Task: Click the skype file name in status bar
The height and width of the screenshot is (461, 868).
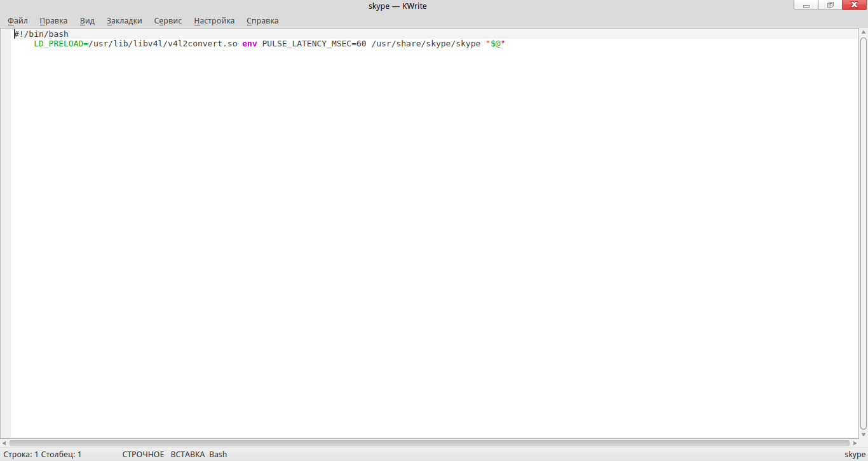Action: [x=855, y=455]
